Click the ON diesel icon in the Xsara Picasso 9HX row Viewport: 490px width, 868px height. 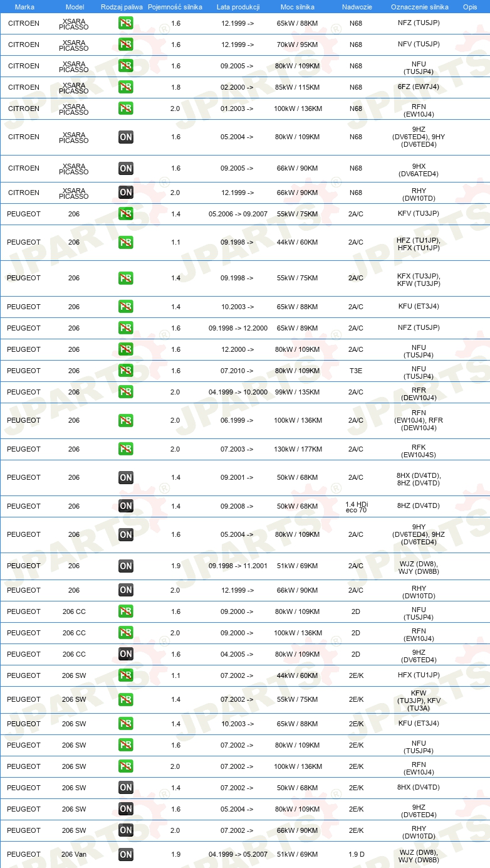126,168
